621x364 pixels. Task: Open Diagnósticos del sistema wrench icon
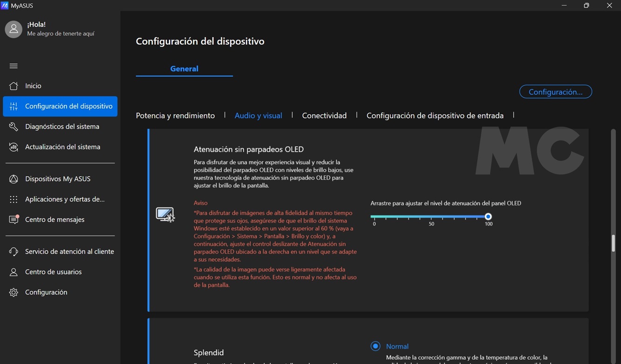pos(14,127)
